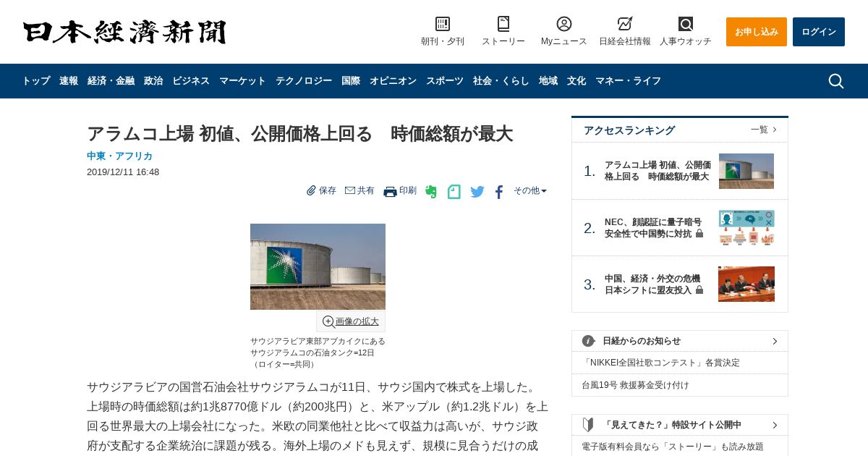Image resolution: width=868 pixels, height=456 pixels.
Task: Open the 国際 menu section
Action: (x=351, y=81)
